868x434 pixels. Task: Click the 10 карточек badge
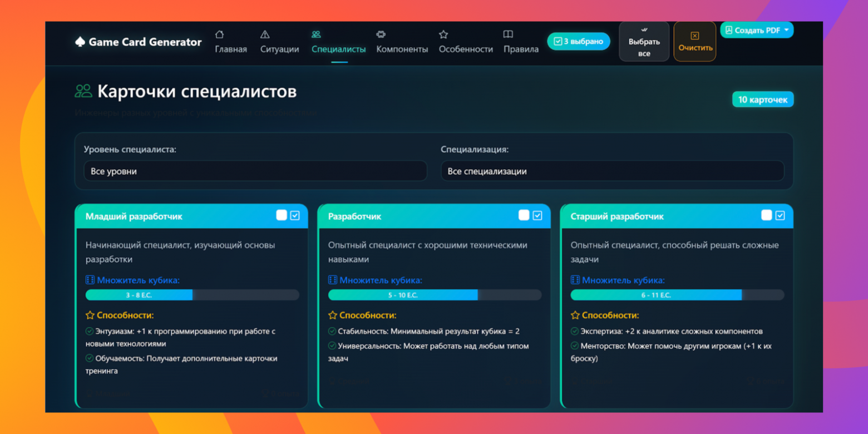tap(763, 100)
